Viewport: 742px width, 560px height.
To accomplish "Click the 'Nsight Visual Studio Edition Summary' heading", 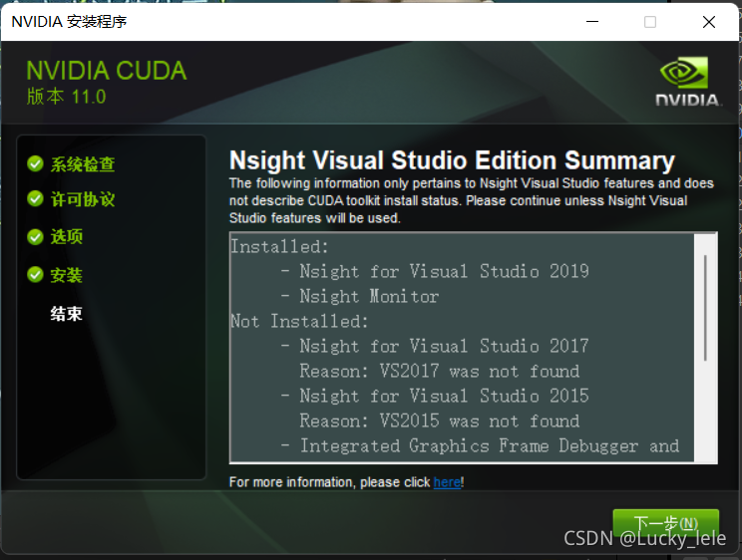I will 452,160.
